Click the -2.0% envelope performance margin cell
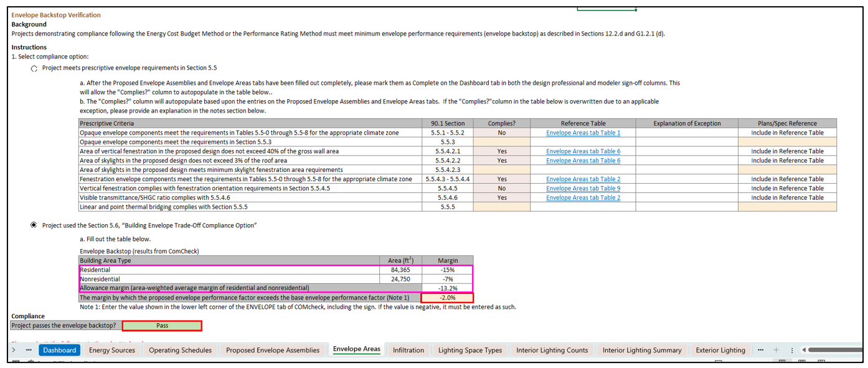 [447, 298]
